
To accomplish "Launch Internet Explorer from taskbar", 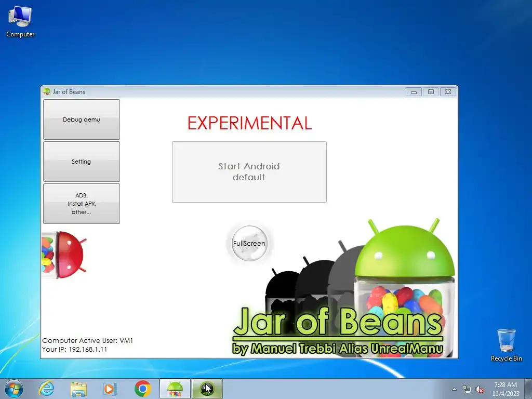I will pos(46,389).
